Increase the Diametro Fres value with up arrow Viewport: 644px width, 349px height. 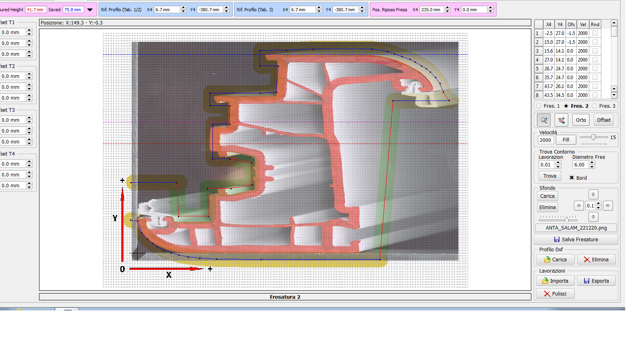592,162
